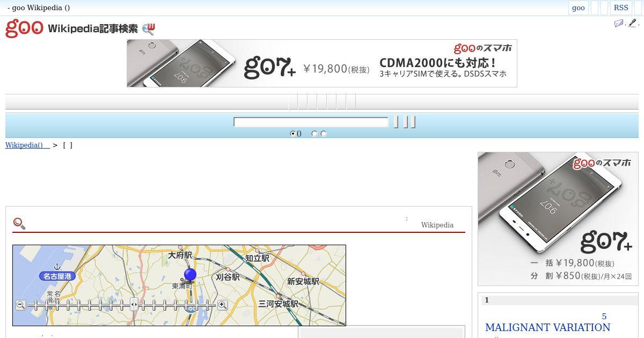Click the 東浦町 town label on map
644x338 pixels.
coord(182,286)
